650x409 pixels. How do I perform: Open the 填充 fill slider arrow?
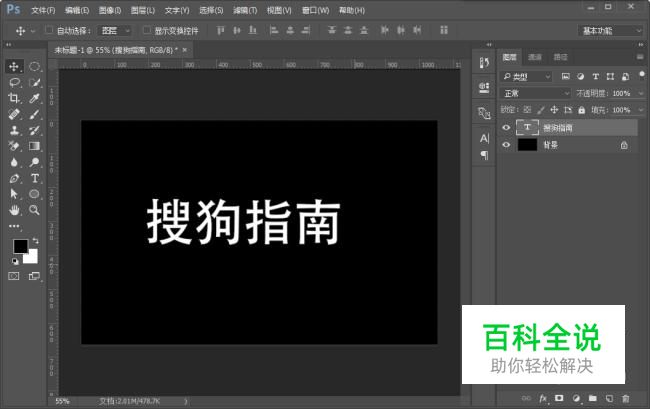(x=641, y=110)
